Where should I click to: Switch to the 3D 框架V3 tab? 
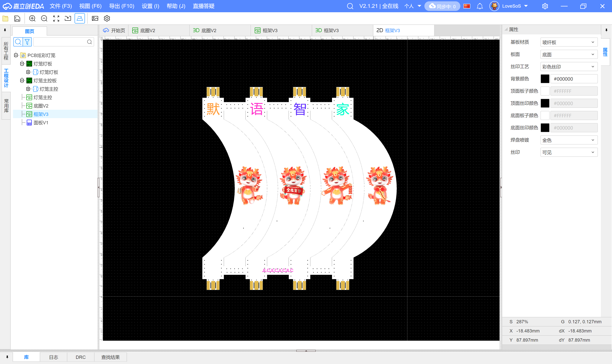(x=327, y=30)
